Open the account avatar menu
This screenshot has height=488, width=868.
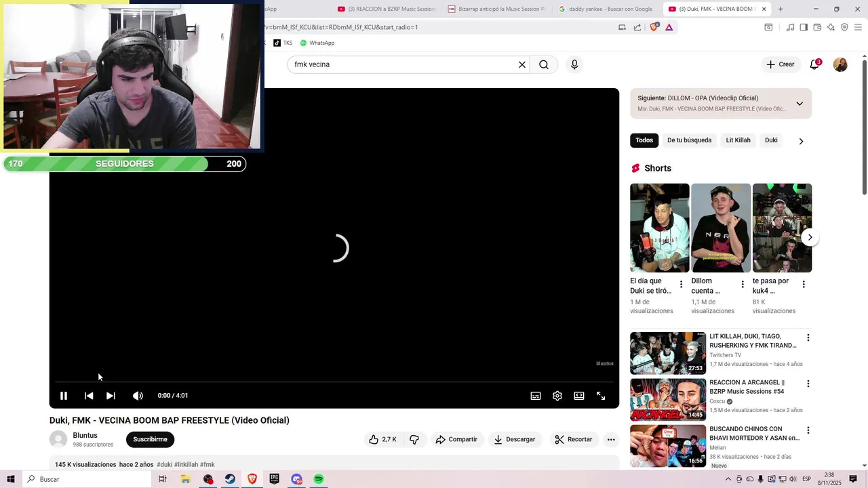click(x=840, y=64)
